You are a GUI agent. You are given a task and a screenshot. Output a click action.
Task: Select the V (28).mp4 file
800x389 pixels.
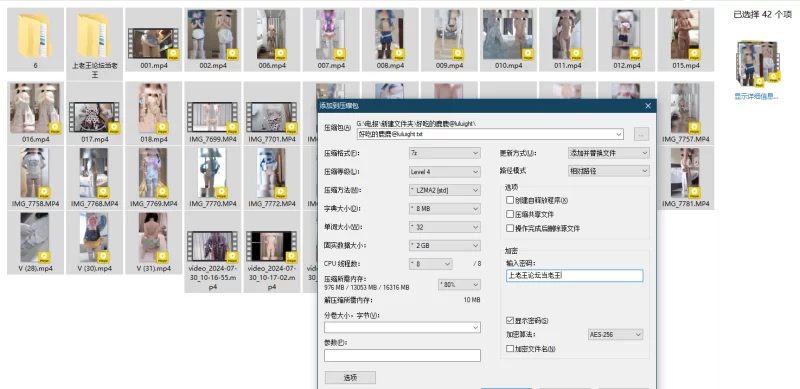(x=35, y=242)
